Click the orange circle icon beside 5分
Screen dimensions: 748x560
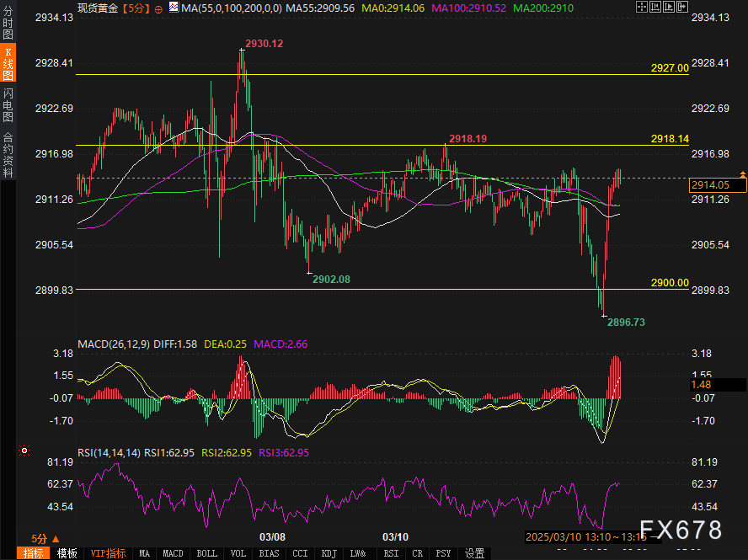[x=159, y=8]
